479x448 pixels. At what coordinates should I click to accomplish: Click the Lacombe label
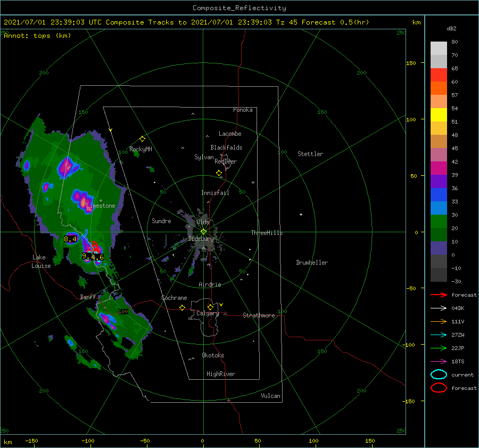[230, 134]
